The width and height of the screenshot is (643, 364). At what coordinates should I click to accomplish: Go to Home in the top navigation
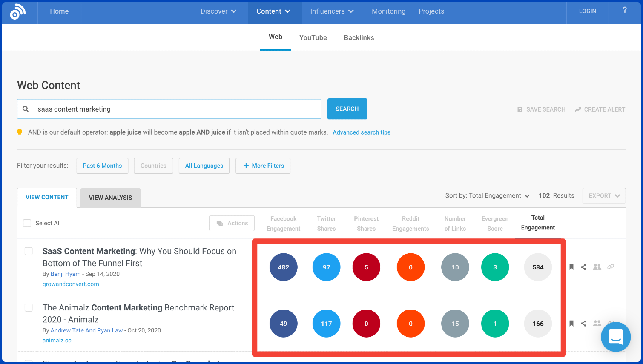(x=59, y=11)
